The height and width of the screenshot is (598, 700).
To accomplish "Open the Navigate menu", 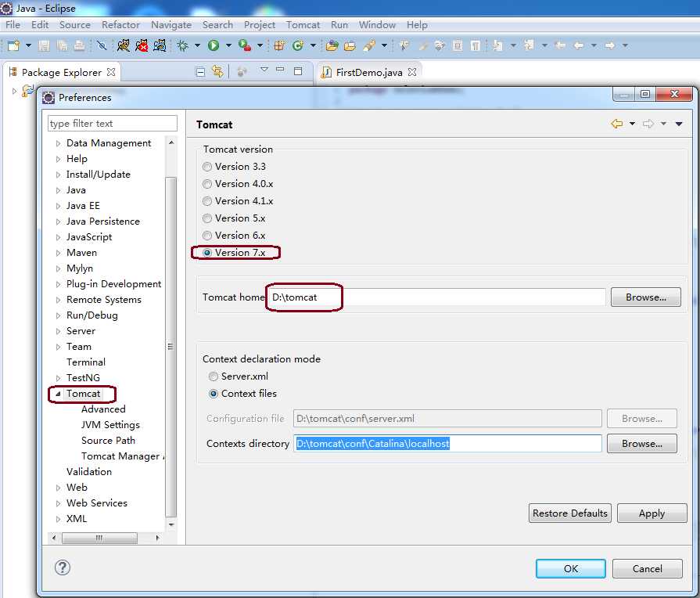I will 171,24.
